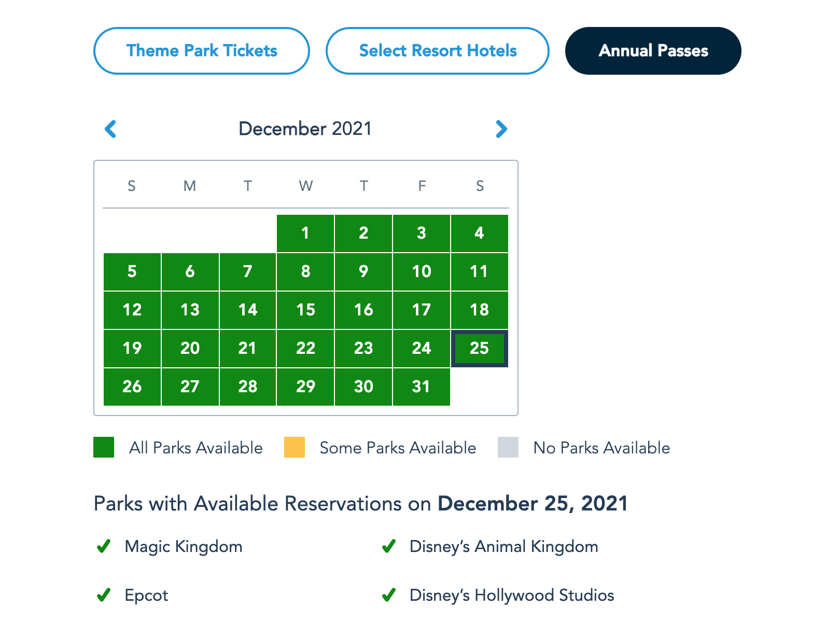Viewport: 840px width, 635px height.
Task: Advance to next month with right arrow
Action: click(x=501, y=129)
